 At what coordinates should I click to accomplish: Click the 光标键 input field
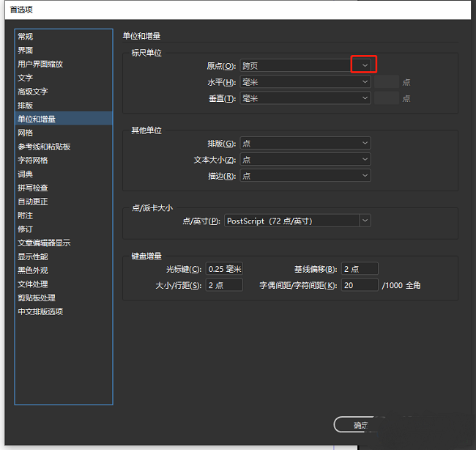pos(224,269)
